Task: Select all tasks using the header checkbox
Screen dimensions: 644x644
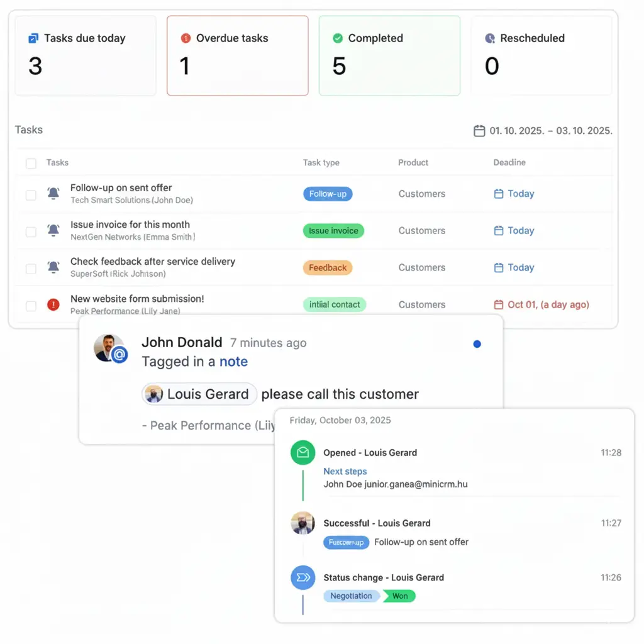Action: [x=31, y=162]
